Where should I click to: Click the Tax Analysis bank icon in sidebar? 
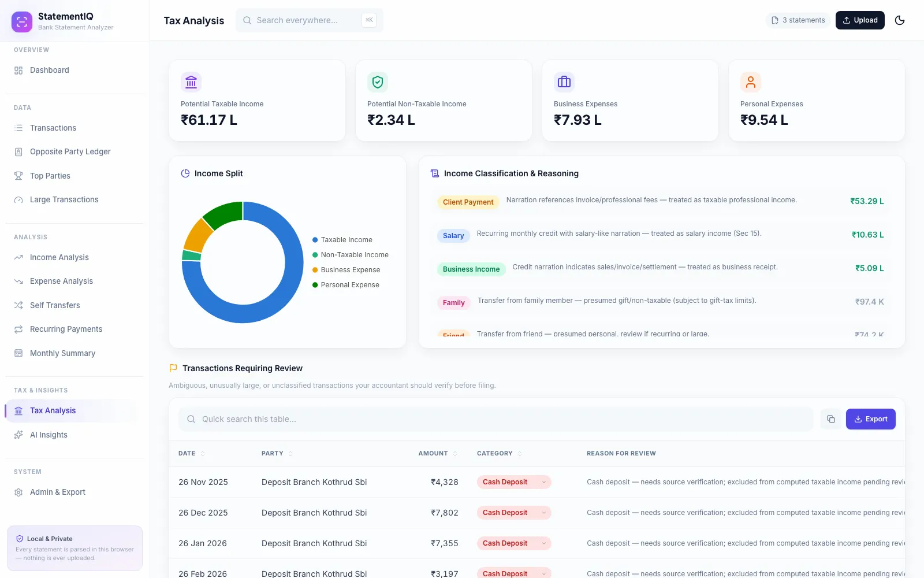tap(18, 411)
